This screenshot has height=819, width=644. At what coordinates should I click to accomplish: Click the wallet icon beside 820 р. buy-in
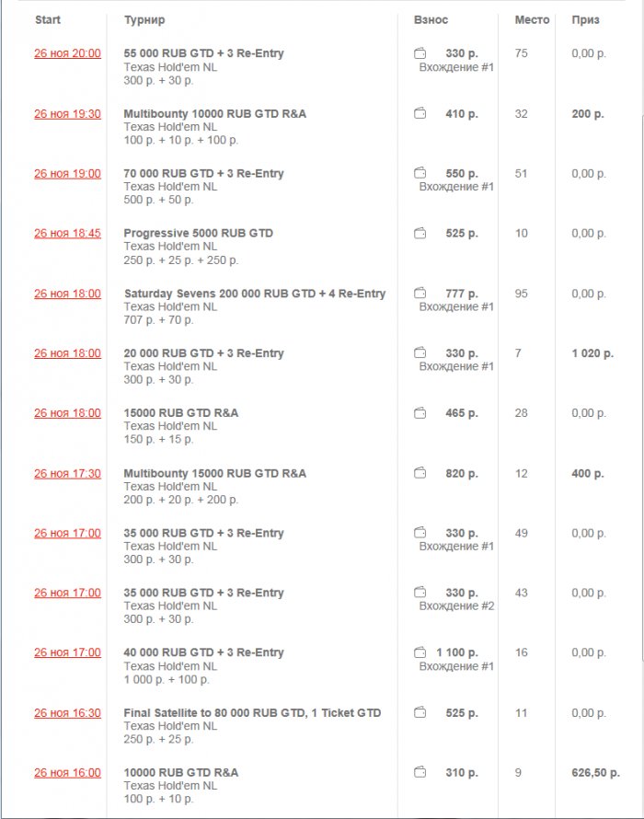click(x=420, y=473)
